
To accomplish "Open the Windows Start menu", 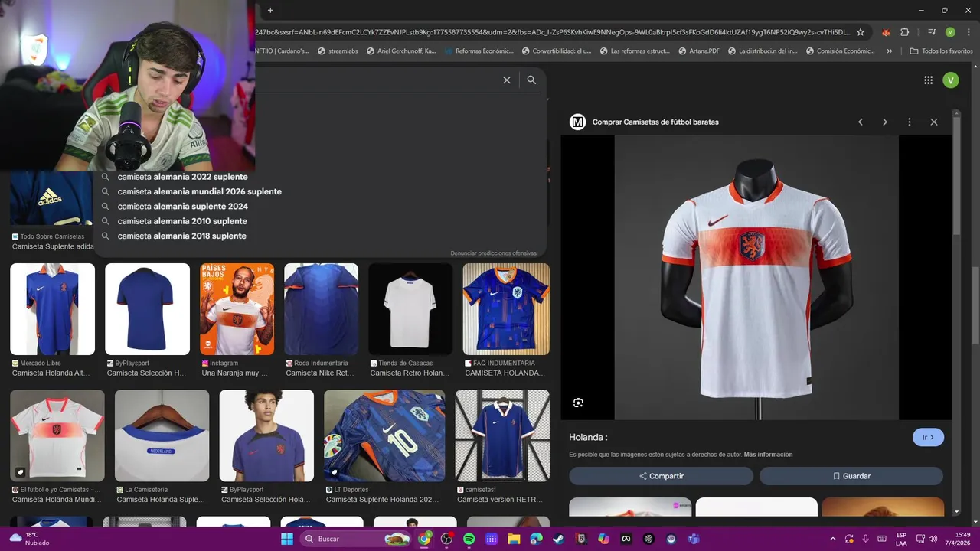I will pos(287,539).
